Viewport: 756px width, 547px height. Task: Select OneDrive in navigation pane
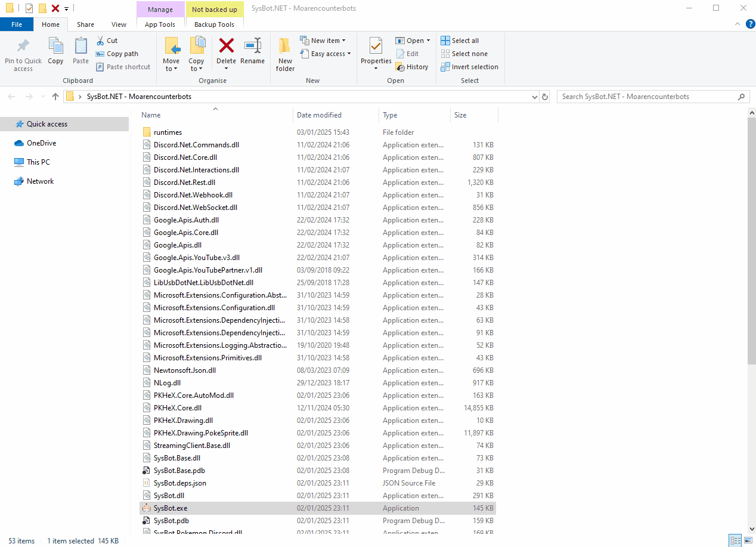point(41,143)
